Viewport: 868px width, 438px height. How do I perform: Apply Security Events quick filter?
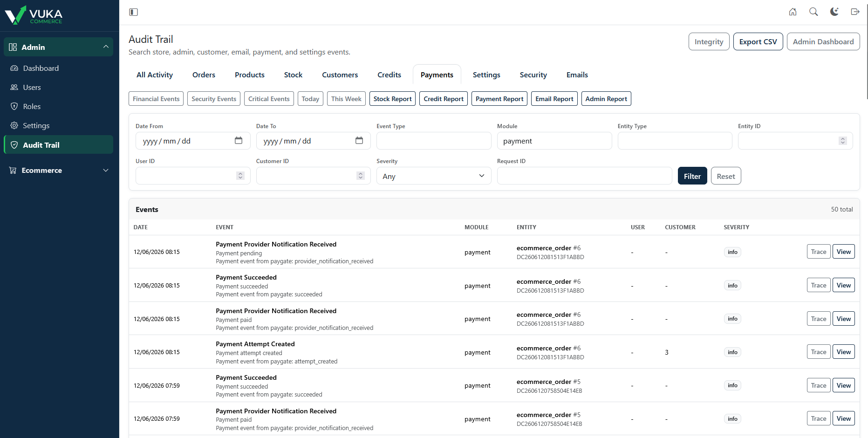214,99
